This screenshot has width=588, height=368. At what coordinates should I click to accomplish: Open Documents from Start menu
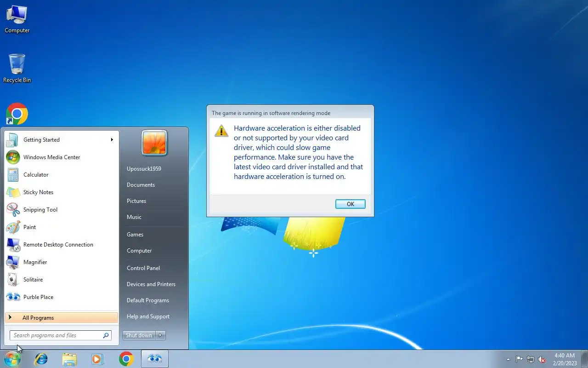(x=141, y=185)
